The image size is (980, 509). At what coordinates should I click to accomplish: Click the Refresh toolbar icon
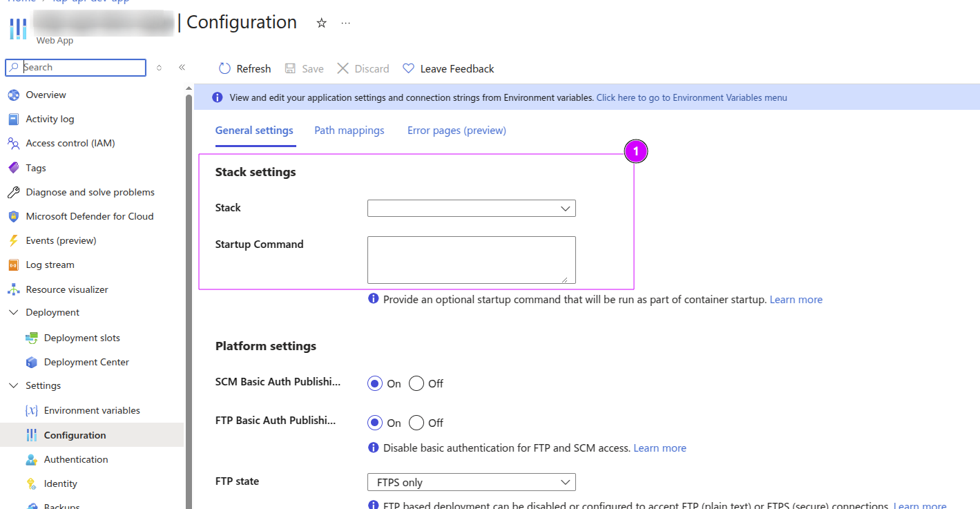(224, 68)
